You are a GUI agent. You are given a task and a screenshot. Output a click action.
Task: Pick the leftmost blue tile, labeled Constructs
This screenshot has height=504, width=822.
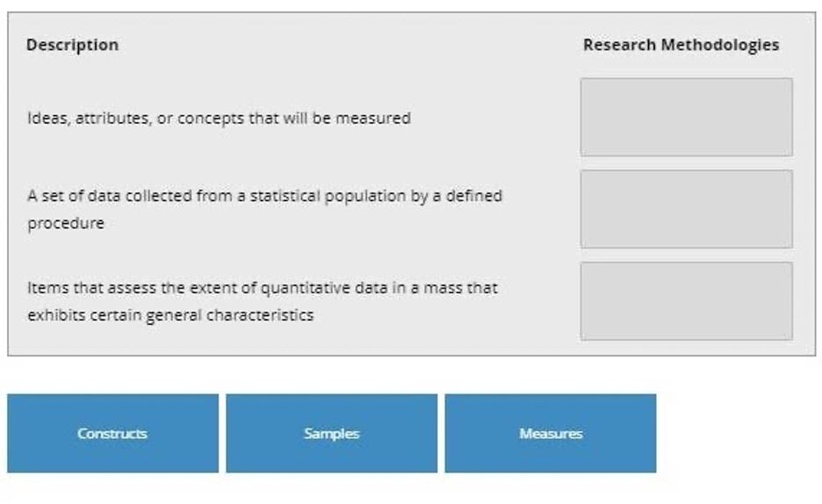[x=112, y=433]
